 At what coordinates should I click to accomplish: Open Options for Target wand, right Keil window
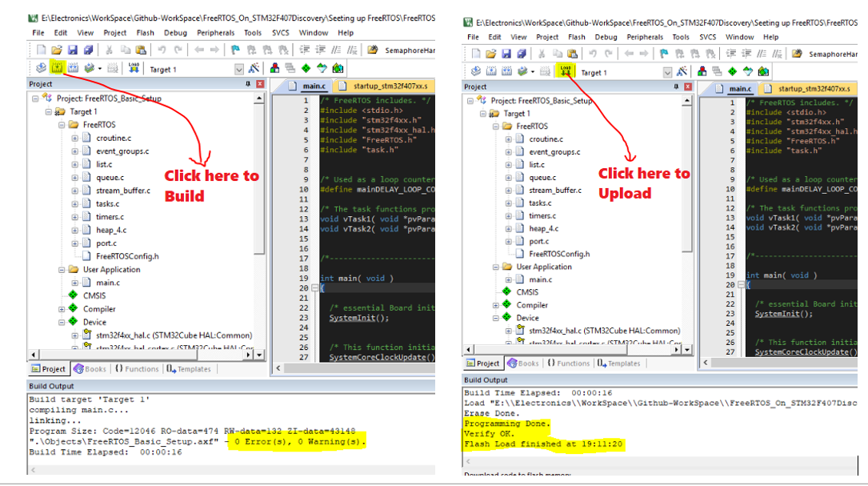pyautogui.click(x=682, y=71)
